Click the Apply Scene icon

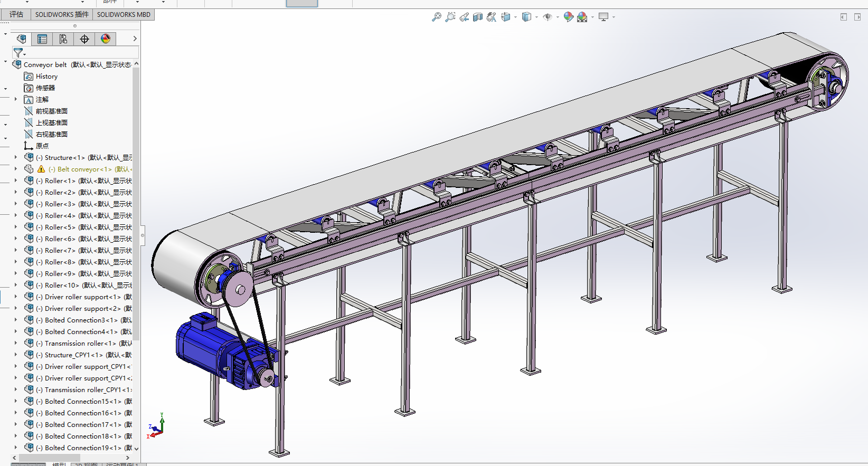582,17
